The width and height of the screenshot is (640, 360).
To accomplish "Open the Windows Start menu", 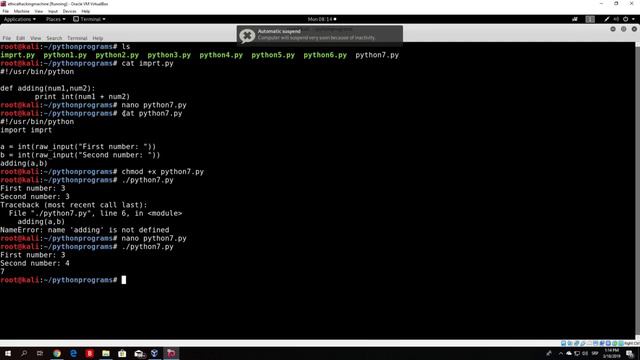I will coord(8,353).
